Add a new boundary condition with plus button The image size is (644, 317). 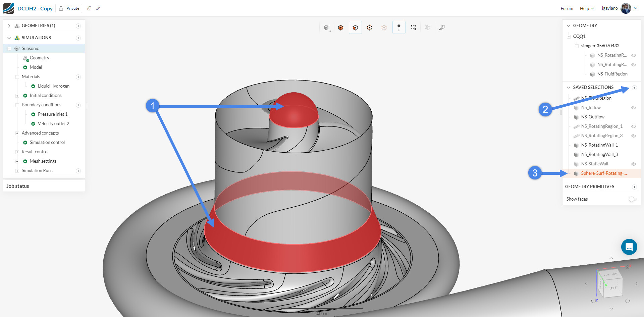click(x=78, y=105)
